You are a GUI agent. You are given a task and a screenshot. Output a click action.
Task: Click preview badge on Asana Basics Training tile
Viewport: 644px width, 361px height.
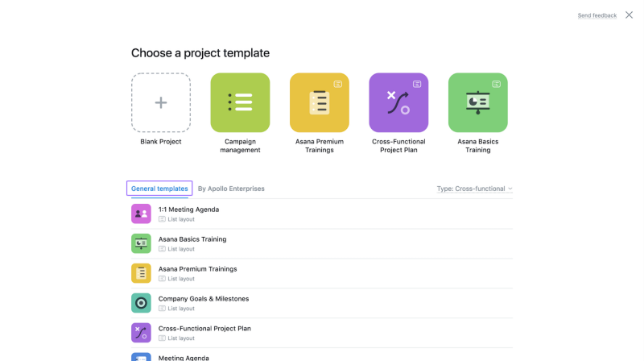pos(496,84)
